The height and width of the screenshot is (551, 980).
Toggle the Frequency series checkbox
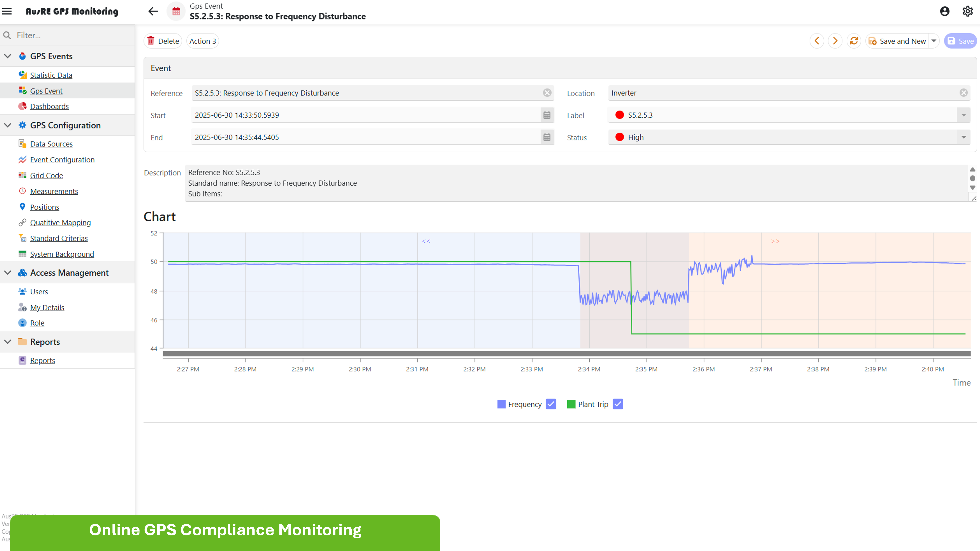click(551, 404)
